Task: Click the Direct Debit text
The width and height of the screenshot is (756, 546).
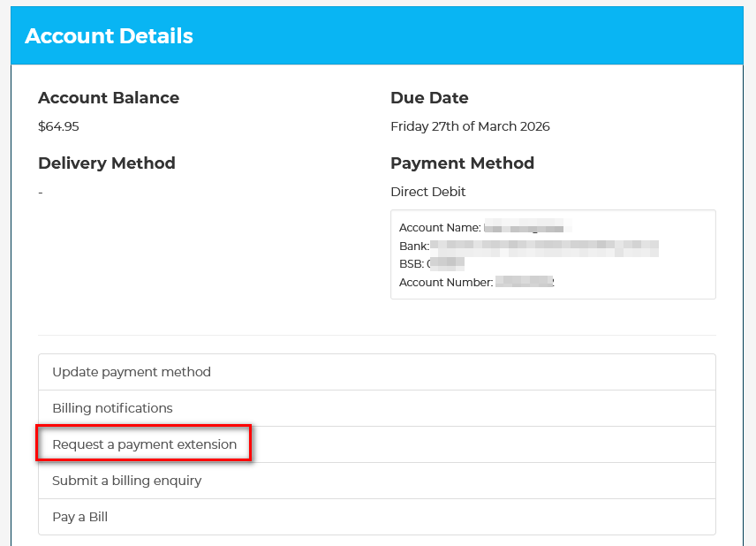Action: (427, 192)
